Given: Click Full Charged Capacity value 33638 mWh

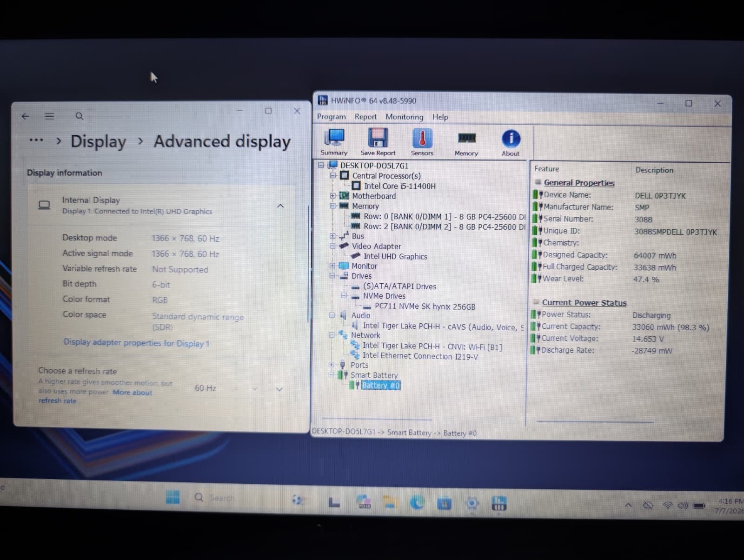Looking at the screenshot, I should pos(655,267).
